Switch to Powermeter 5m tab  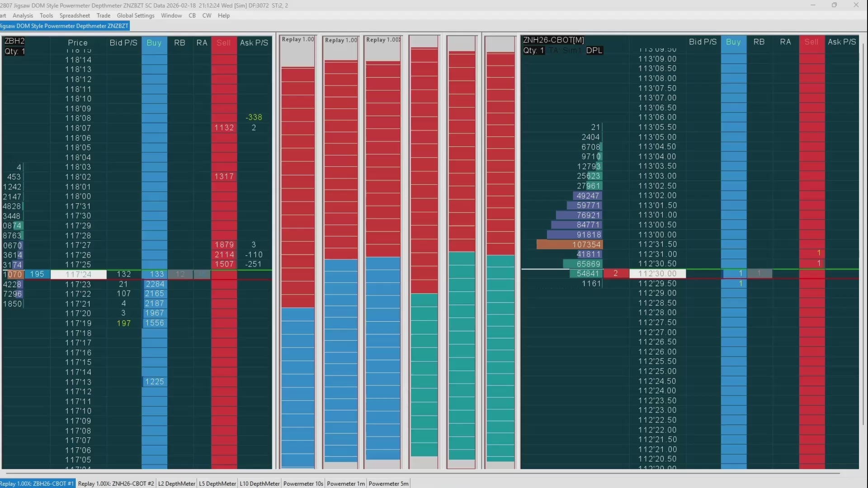[x=388, y=483]
